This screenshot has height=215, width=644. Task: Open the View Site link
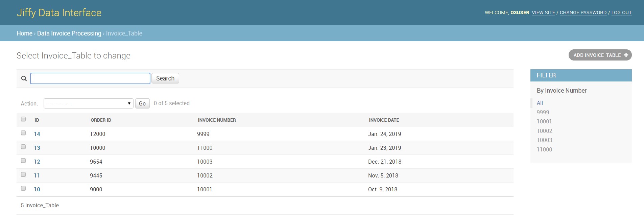click(543, 13)
